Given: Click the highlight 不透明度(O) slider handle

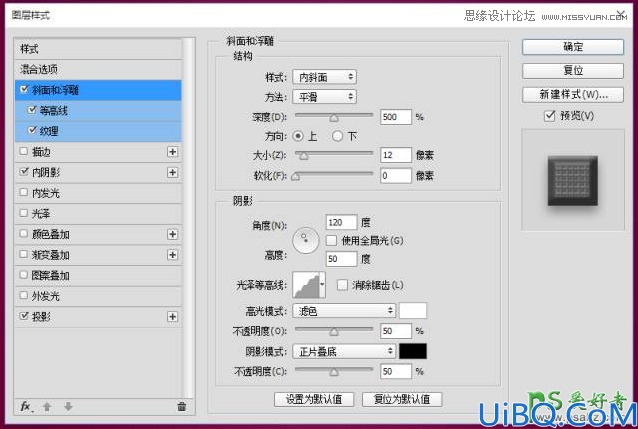Looking at the screenshot, I should click(334, 332).
